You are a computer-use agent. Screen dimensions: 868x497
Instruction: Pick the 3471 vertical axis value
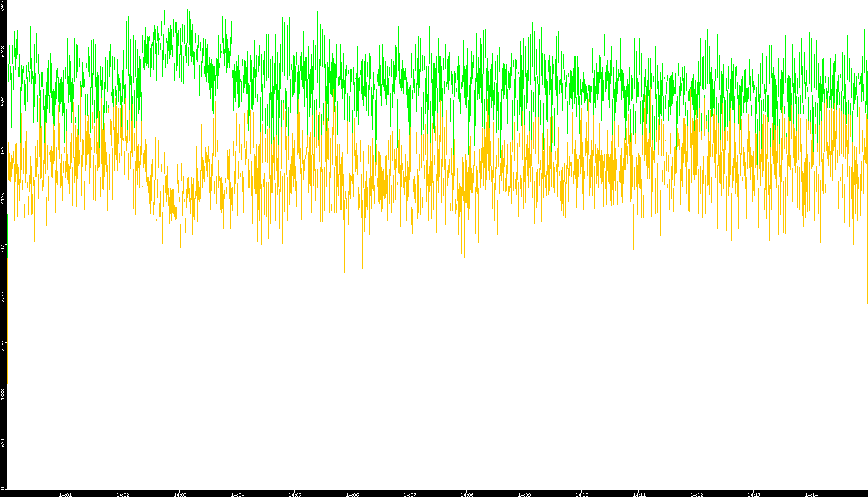3,247
